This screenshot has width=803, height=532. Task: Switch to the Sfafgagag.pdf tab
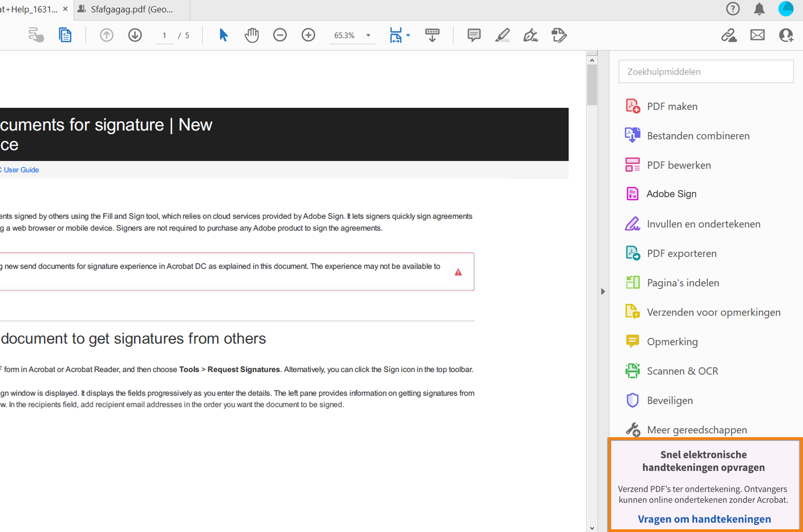(132, 10)
